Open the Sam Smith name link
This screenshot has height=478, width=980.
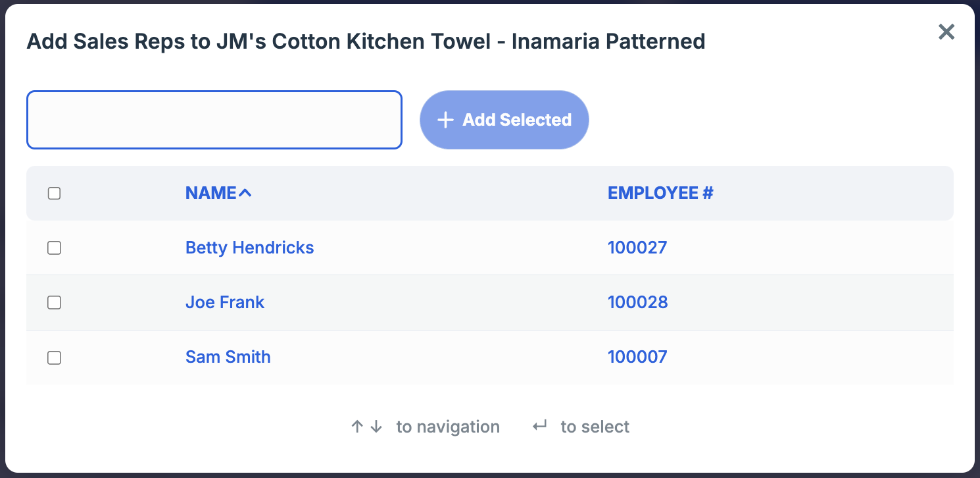pyautogui.click(x=228, y=357)
